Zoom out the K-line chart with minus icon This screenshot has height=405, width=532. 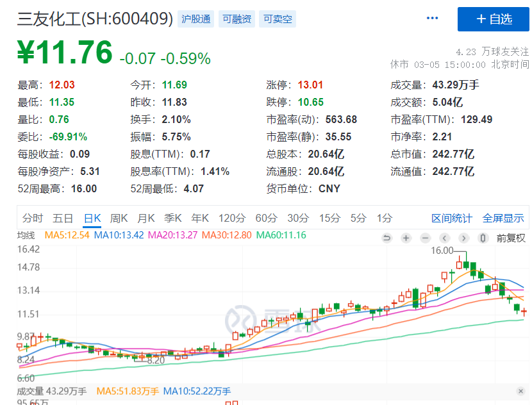pos(425,238)
